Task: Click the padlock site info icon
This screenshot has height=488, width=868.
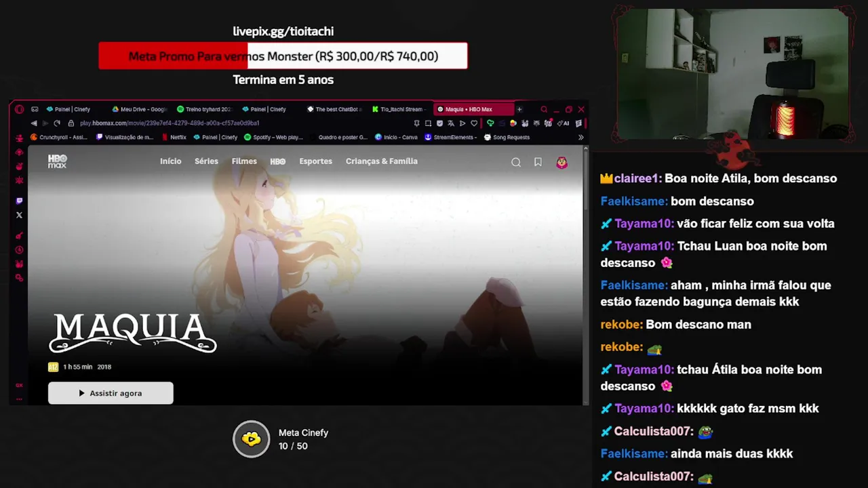Action: pyautogui.click(x=71, y=123)
